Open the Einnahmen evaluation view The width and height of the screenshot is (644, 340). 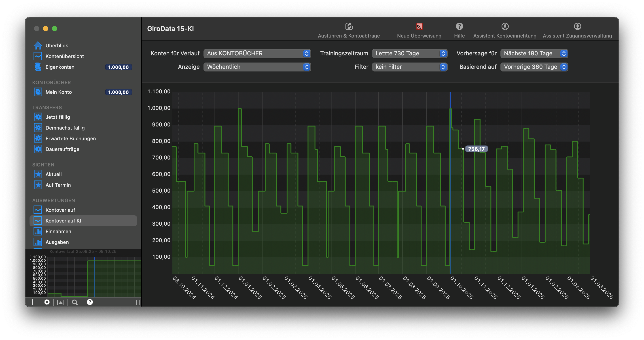tap(58, 232)
